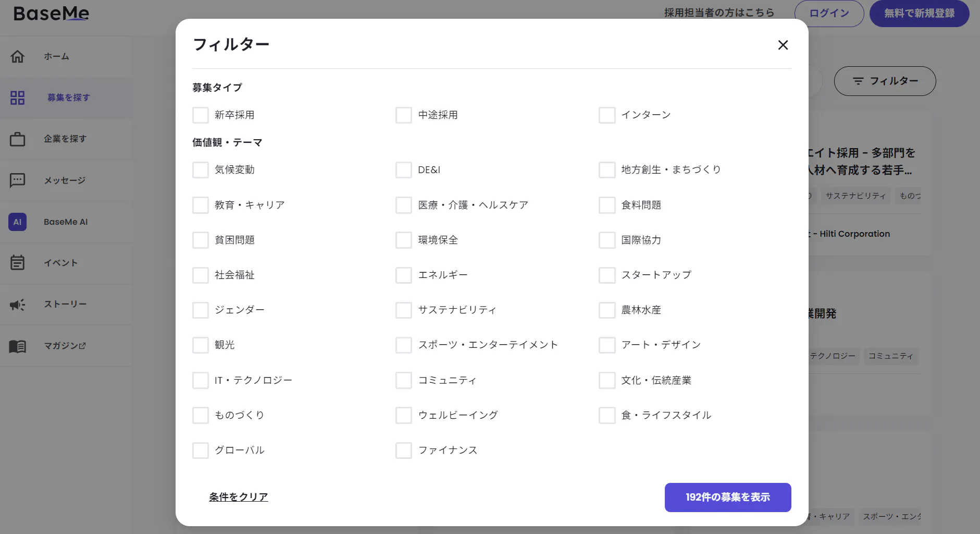Open the 採用担当者の方はこちら link
This screenshot has height=534, width=980.
point(719,13)
